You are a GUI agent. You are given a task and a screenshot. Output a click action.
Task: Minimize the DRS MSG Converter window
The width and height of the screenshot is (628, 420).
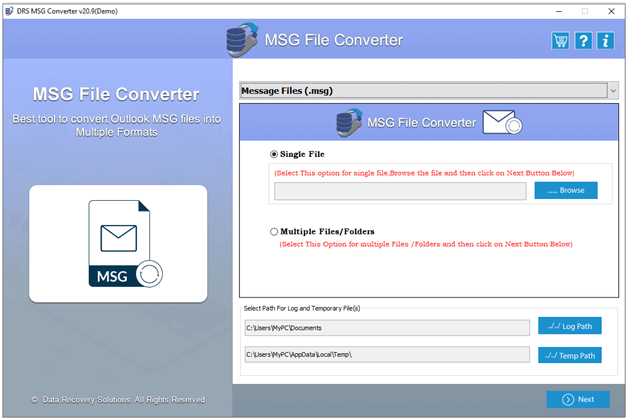tap(559, 11)
